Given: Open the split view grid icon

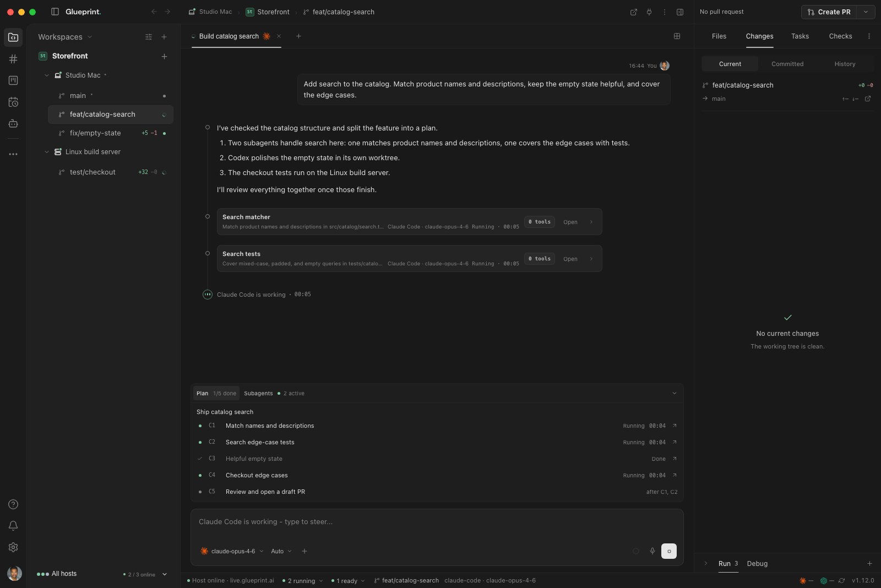Looking at the screenshot, I should 677,36.
